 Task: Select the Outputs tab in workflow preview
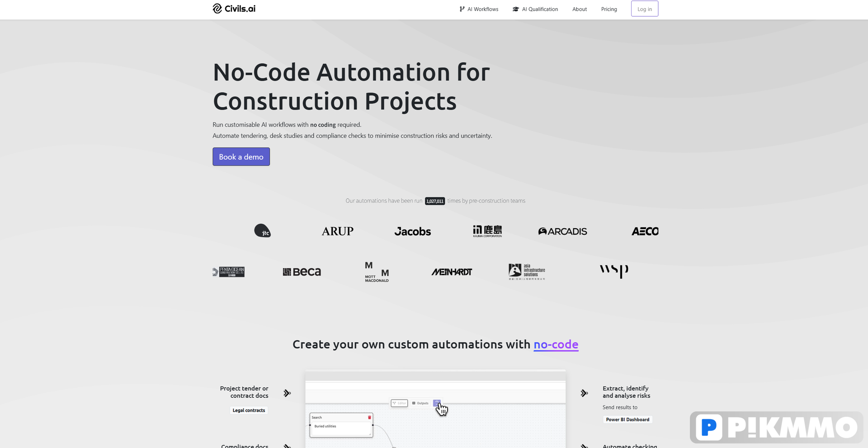420,403
